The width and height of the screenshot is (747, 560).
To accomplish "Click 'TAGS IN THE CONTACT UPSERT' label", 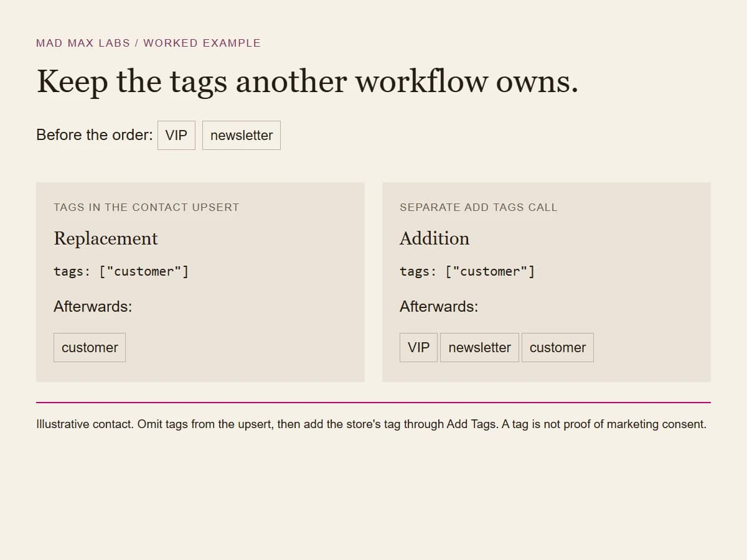I will [146, 207].
